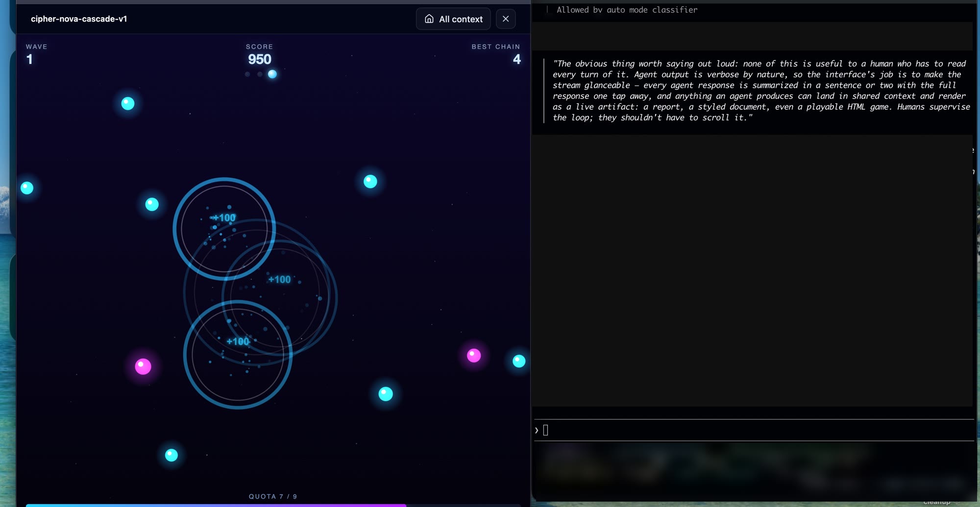Pop the cyan orb at the game's left edge

point(27,188)
